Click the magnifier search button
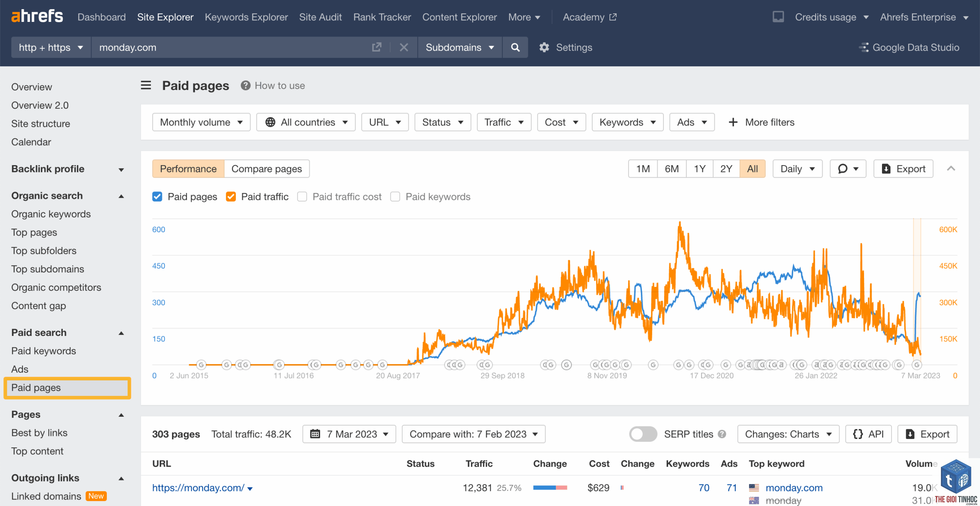The image size is (980, 506). (x=515, y=47)
